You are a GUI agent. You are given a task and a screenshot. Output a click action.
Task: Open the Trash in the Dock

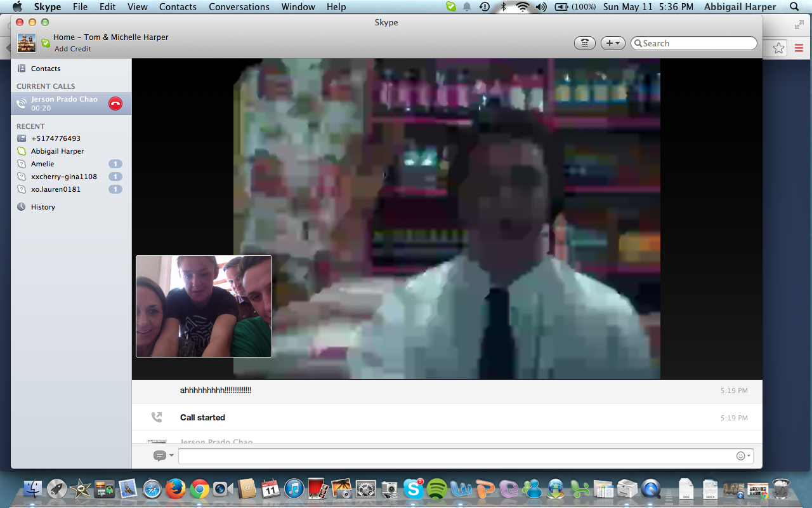782,488
